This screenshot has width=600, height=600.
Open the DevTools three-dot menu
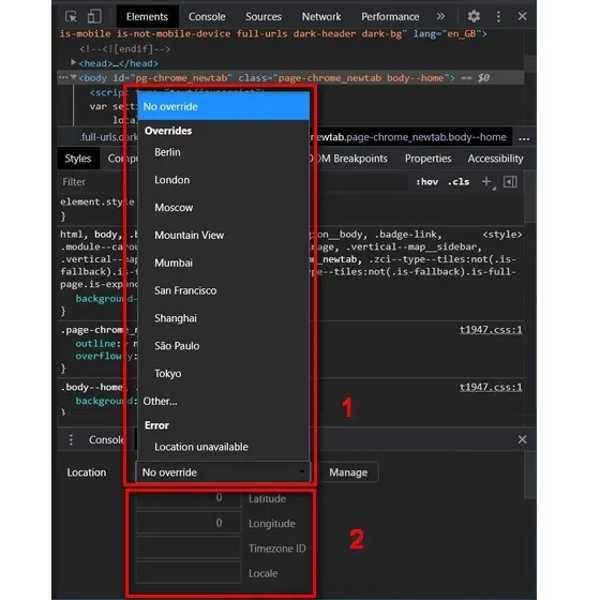pyautogui.click(x=498, y=16)
